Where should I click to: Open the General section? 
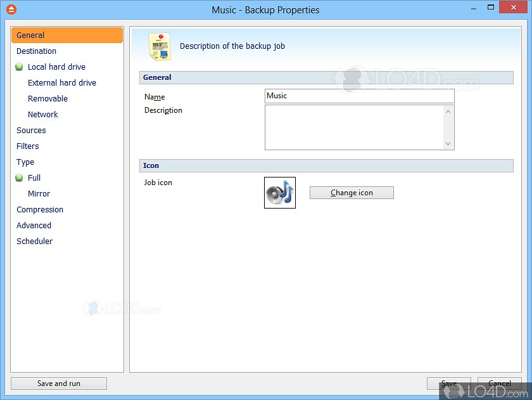[67, 35]
